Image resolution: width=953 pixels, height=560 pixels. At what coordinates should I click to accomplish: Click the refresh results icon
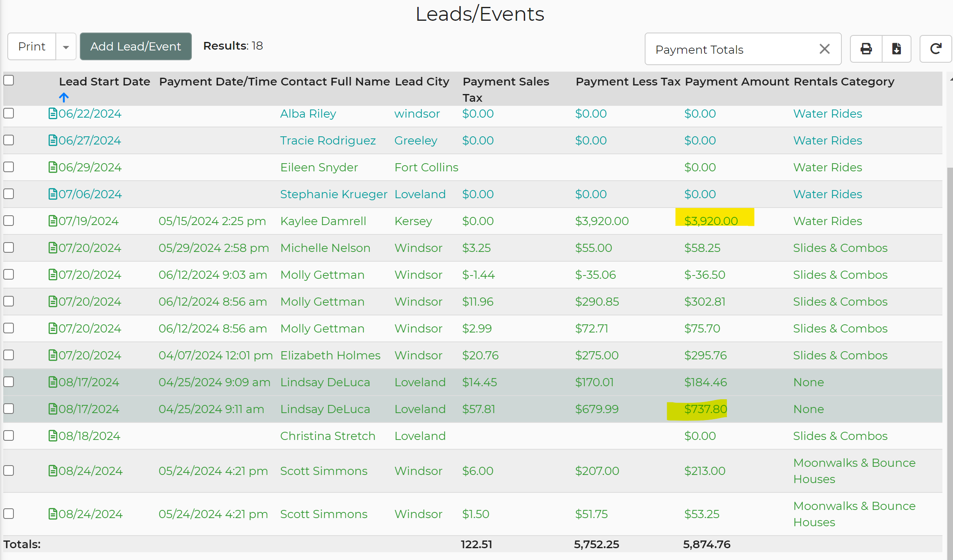pos(935,49)
